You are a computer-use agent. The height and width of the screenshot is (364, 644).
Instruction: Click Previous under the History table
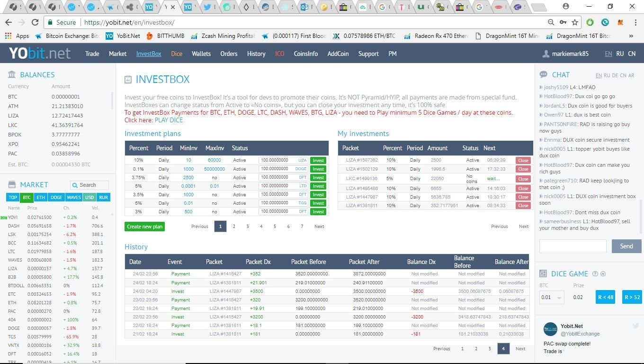click(442, 349)
